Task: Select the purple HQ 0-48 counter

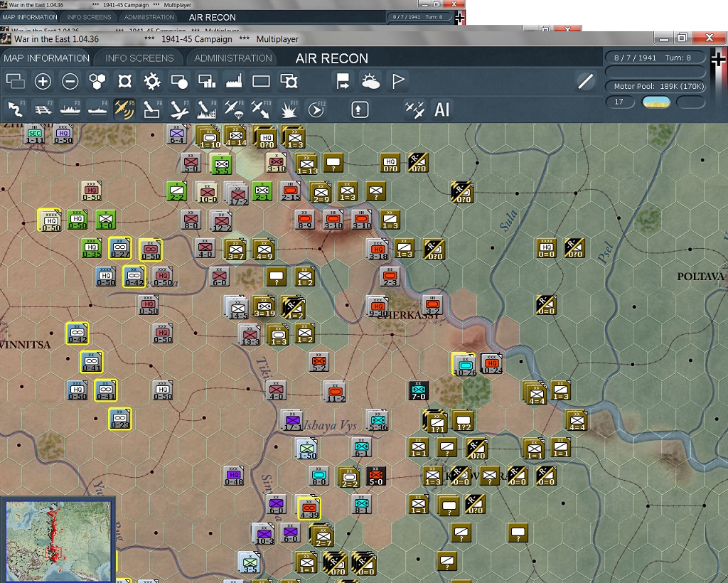Action: click(x=233, y=476)
